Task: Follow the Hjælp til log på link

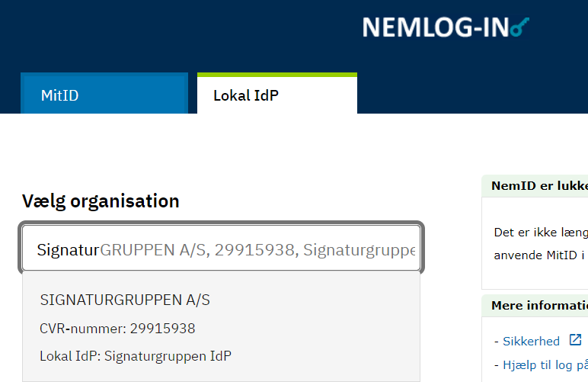Action: click(x=545, y=364)
